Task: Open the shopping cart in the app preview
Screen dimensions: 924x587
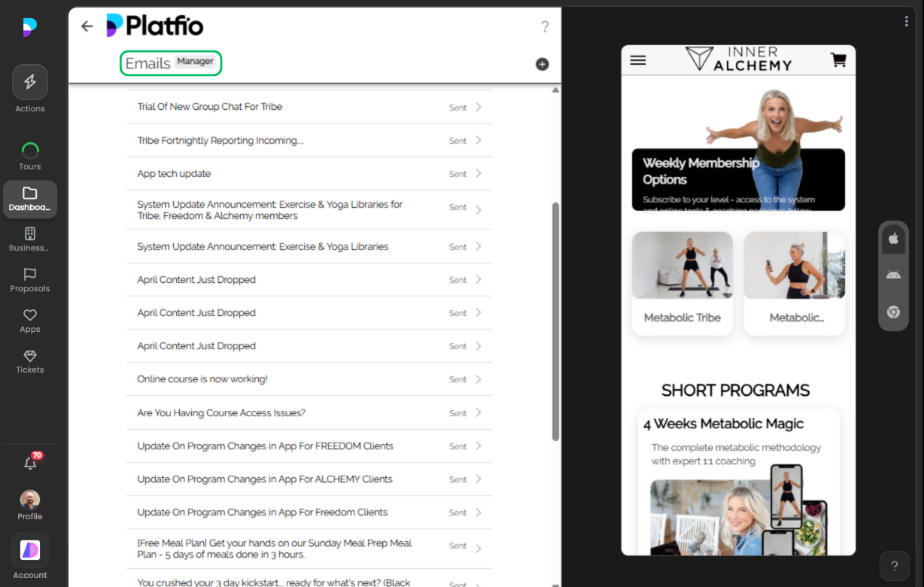Action: click(838, 59)
